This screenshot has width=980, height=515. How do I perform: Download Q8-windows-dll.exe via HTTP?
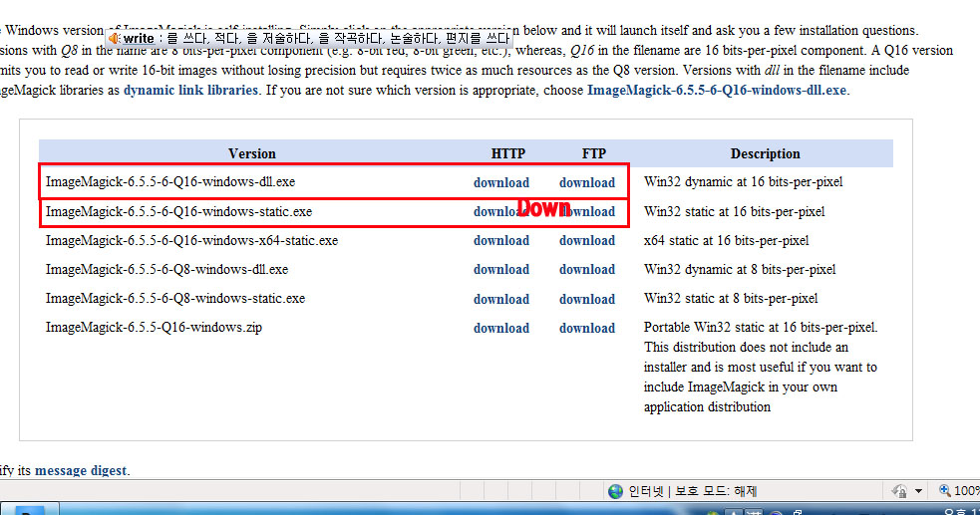coord(500,269)
